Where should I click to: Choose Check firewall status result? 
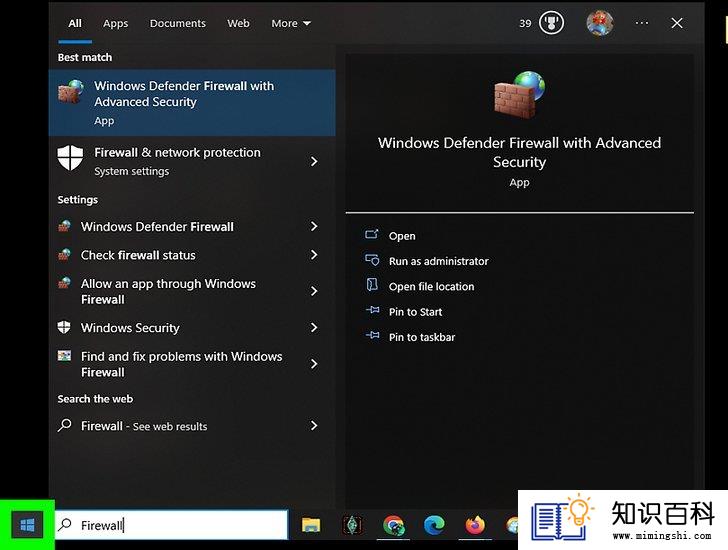(192, 255)
